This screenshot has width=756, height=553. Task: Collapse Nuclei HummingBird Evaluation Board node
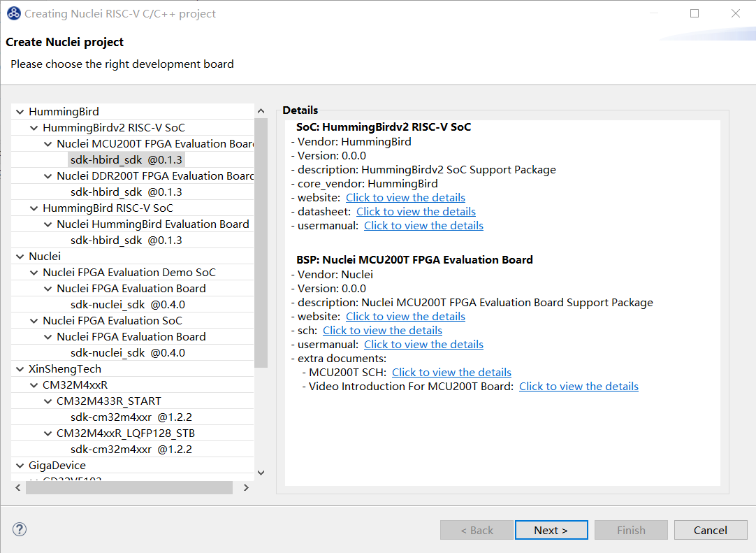[48, 224]
